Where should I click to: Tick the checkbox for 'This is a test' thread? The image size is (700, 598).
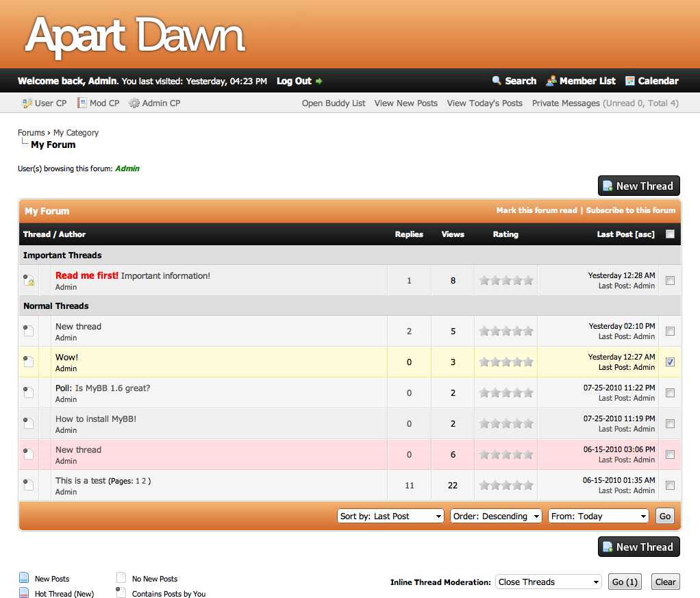coord(670,485)
